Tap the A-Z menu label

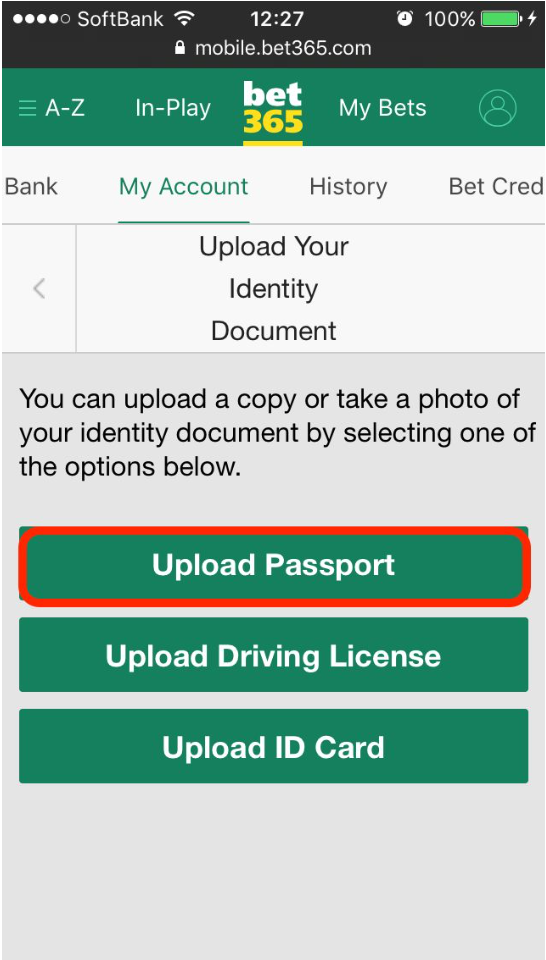tap(65, 108)
